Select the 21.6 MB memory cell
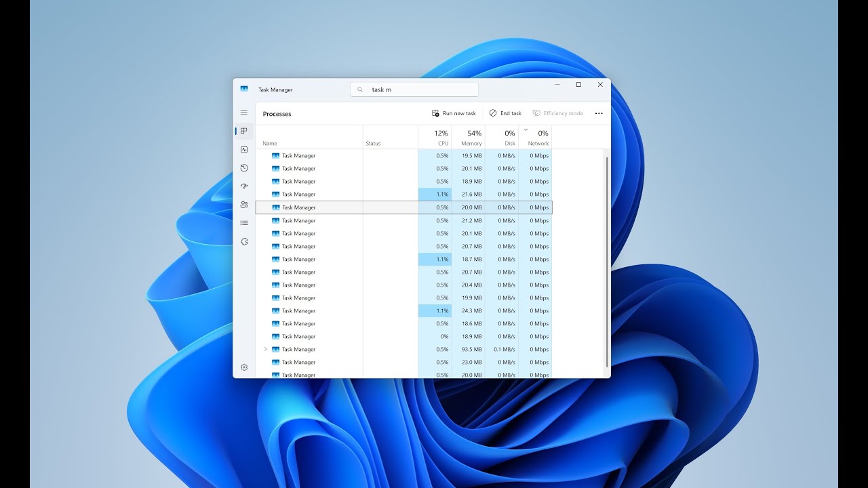The height and width of the screenshot is (488, 868). 468,194
